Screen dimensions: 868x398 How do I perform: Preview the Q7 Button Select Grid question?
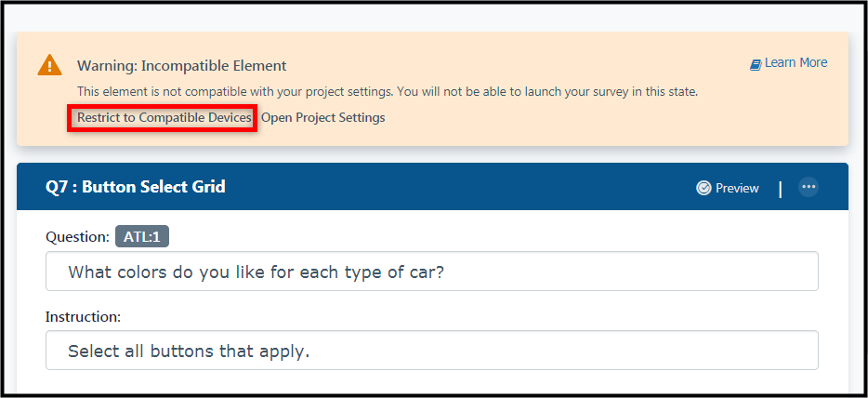click(728, 188)
